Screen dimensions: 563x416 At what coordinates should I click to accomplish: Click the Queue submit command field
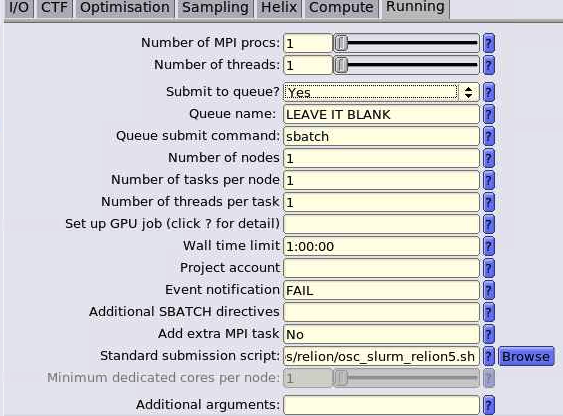[381, 136]
